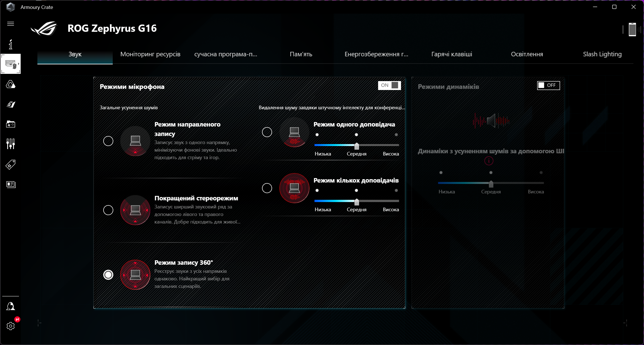The width and height of the screenshot is (644, 345).
Task: Switch to Моніторинг ресурсів tab
Action: [x=150, y=54]
